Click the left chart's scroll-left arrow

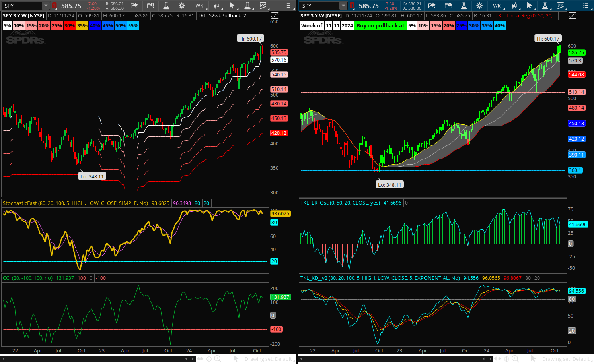pos(4,358)
